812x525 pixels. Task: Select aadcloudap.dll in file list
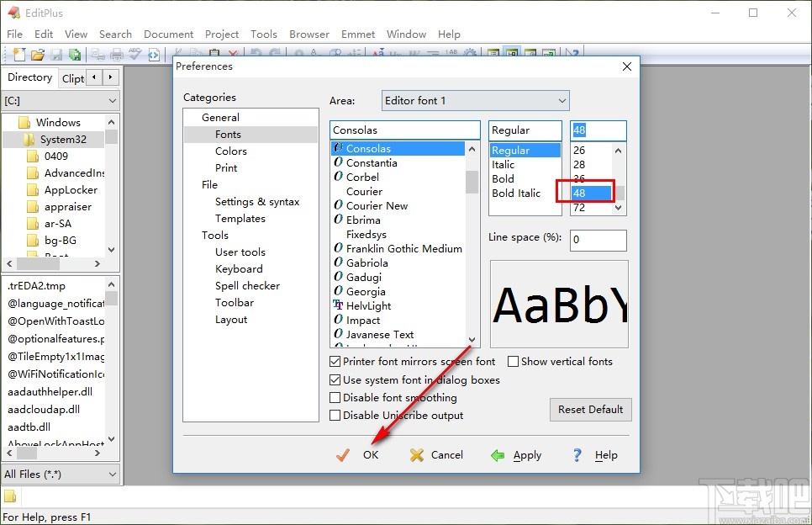44,410
